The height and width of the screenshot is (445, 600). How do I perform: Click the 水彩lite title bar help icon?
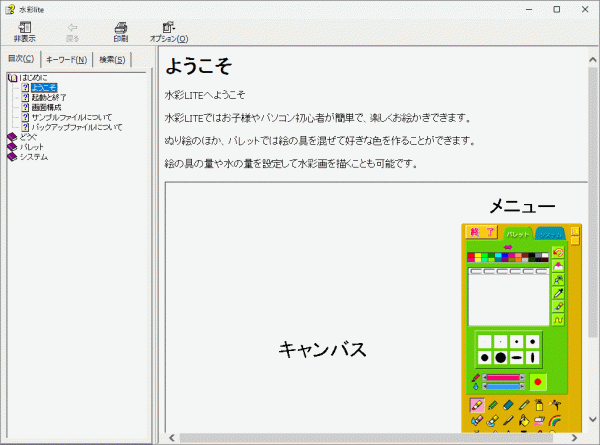[10, 9]
